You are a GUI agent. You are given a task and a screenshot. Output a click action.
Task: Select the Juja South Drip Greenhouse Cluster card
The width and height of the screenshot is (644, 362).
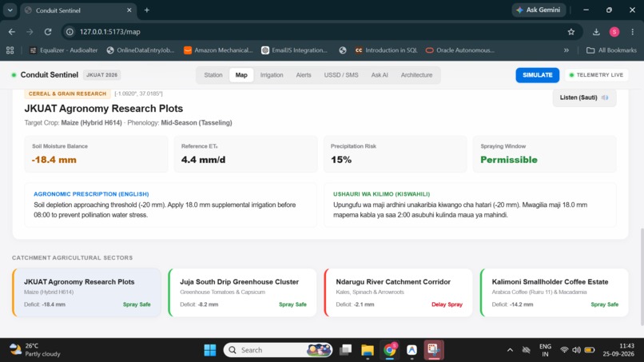[x=242, y=292]
